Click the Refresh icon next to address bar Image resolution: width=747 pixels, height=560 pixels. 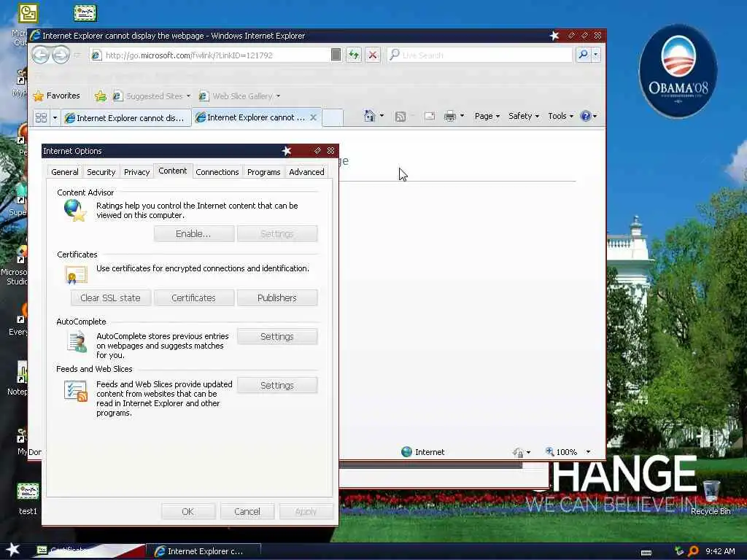354,55
